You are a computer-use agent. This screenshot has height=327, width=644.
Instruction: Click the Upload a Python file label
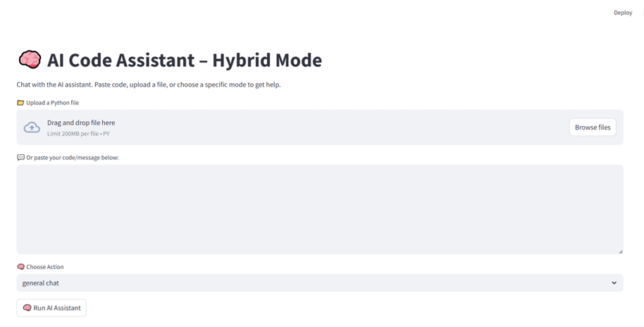(x=52, y=103)
